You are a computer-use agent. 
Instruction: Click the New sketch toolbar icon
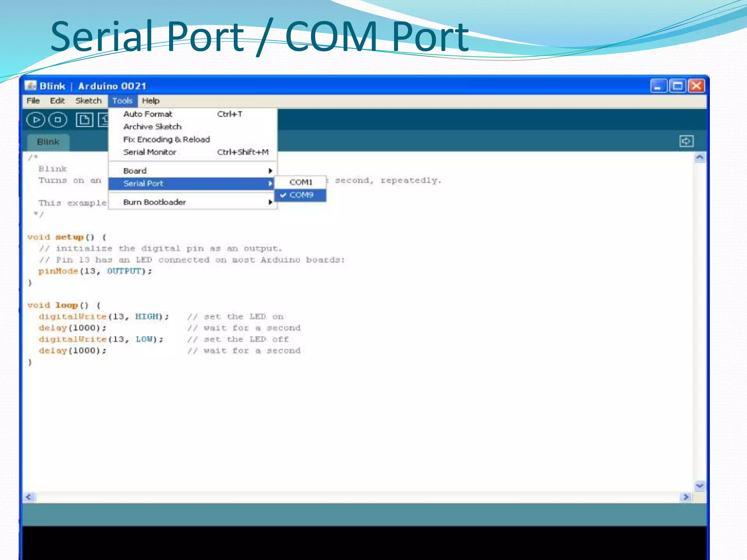pos(84,120)
